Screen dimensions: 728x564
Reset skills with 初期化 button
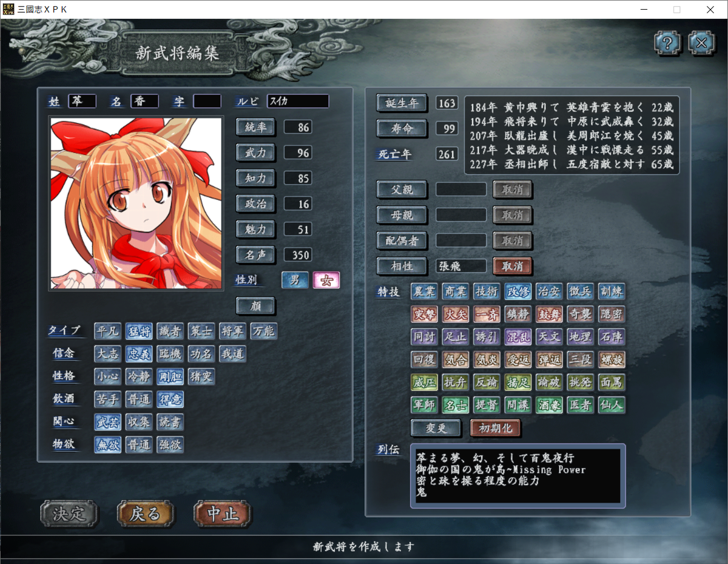point(495,428)
